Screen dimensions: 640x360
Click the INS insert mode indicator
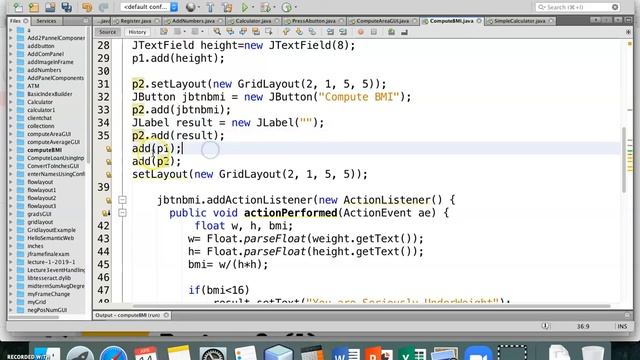pyautogui.click(x=622, y=326)
